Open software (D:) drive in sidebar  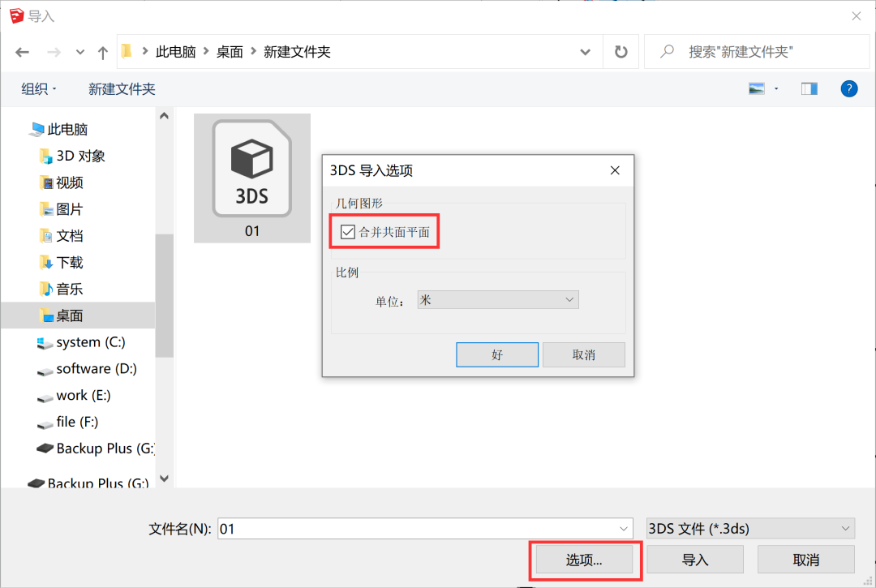tap(87, 368)
